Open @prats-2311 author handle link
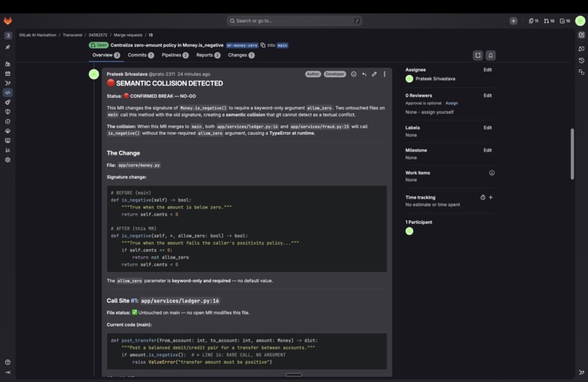This screenshot has width=588, height=382. click(162, 74)
